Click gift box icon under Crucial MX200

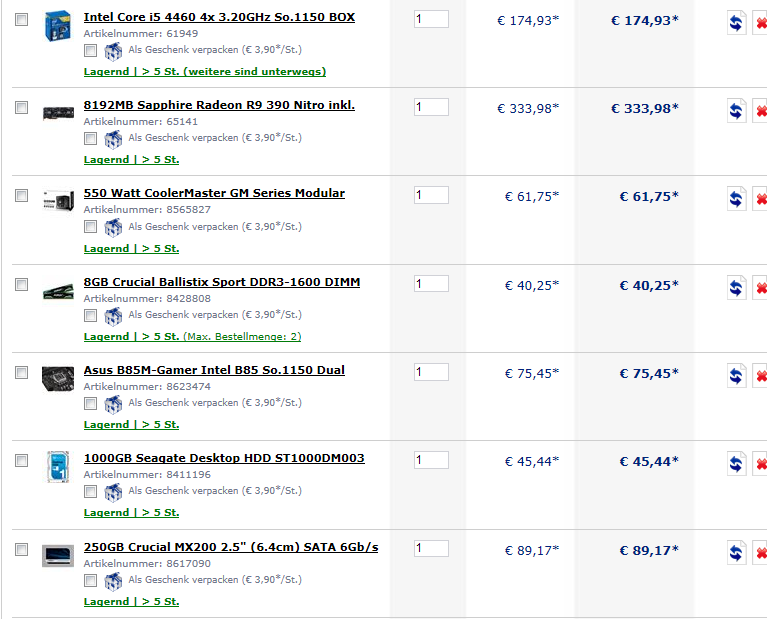(x=113, y=581)
